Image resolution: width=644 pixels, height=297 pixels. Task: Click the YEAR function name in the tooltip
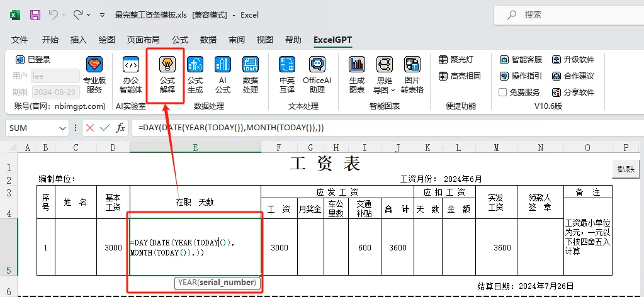188,283
